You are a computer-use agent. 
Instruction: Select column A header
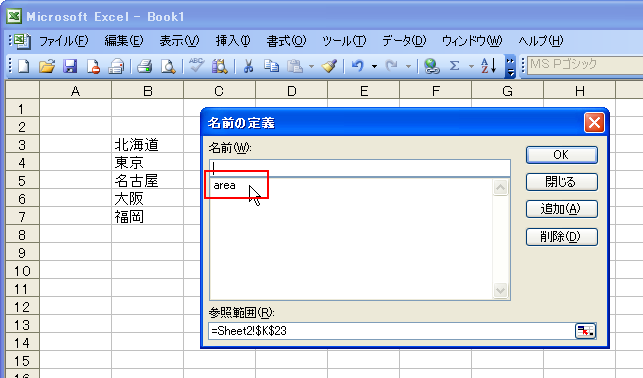[75, 90]
